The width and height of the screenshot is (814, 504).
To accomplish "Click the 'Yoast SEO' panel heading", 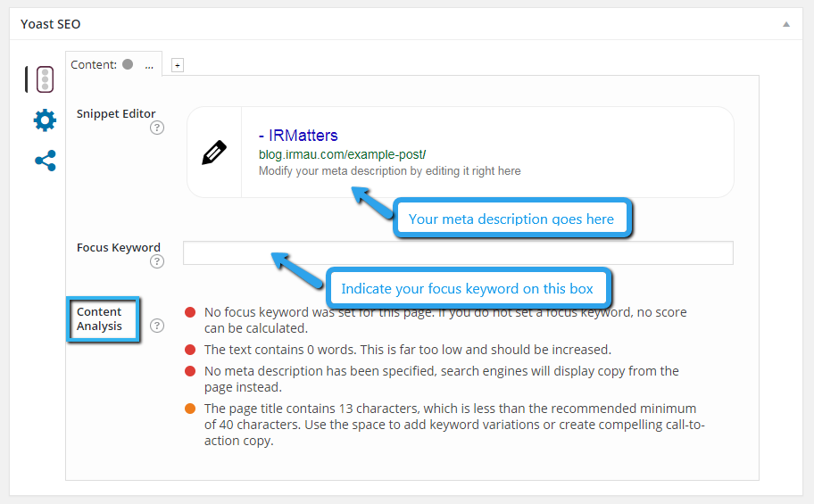I will (50, 24).
